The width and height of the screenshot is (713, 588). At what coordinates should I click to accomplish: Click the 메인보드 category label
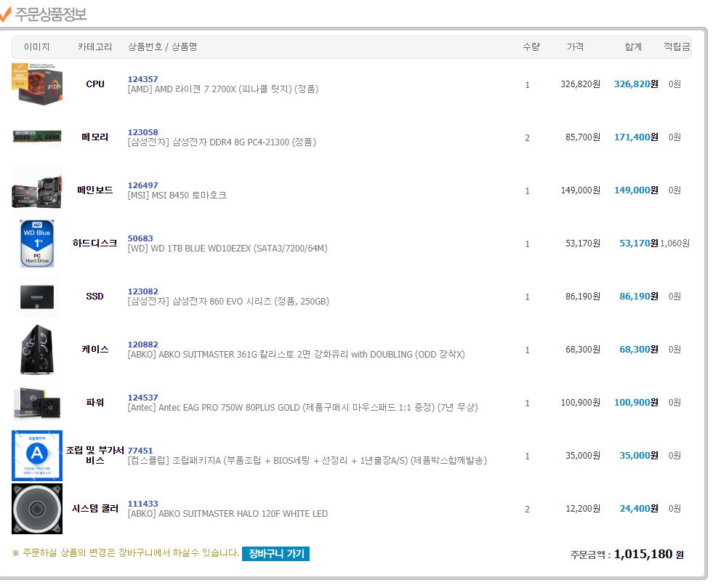[x=95, y=190]
